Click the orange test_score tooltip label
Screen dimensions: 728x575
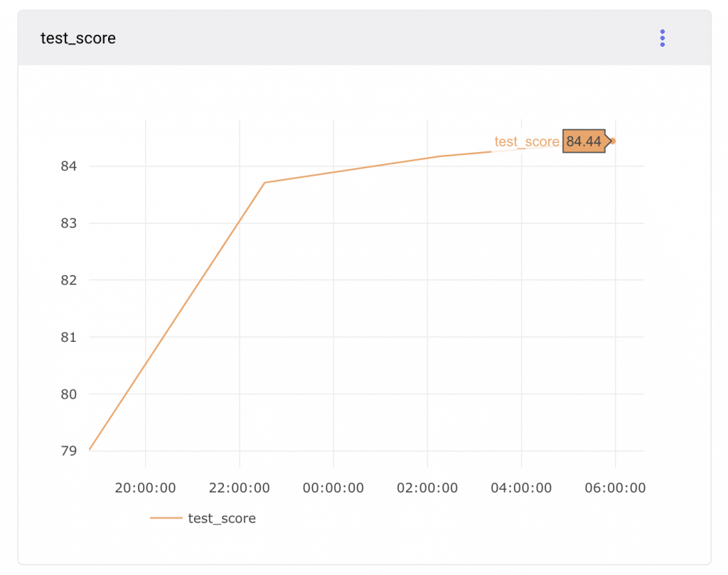[x=527, y=142]
